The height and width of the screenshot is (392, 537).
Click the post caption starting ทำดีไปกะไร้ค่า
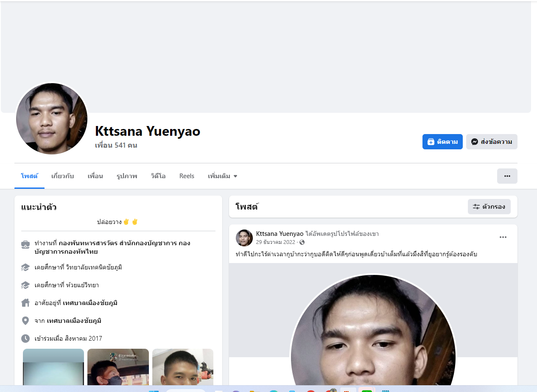coord(357,254)
